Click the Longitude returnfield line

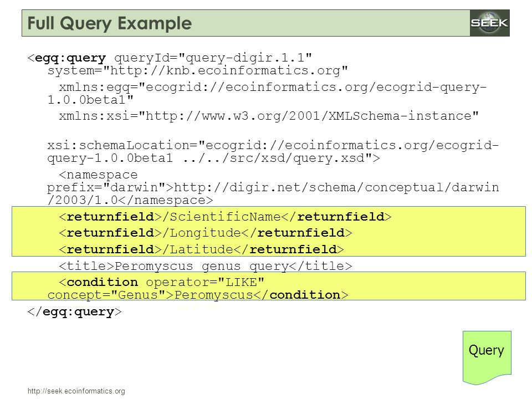click(206, 233)
